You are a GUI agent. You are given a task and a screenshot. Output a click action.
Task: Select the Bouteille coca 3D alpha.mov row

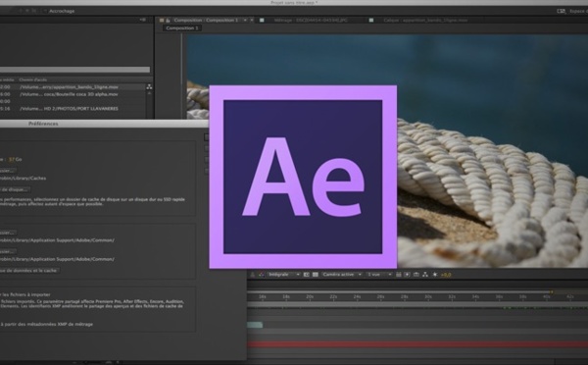click(73, 94)
